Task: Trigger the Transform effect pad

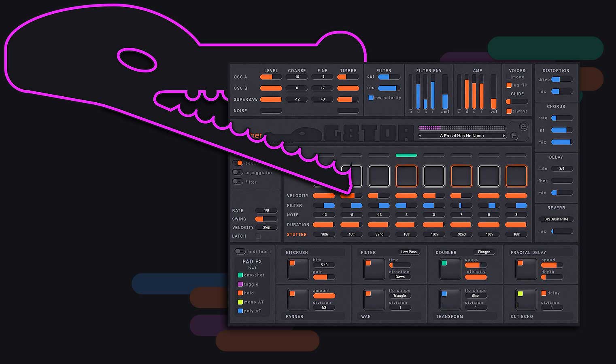Action: pos(450,299)
